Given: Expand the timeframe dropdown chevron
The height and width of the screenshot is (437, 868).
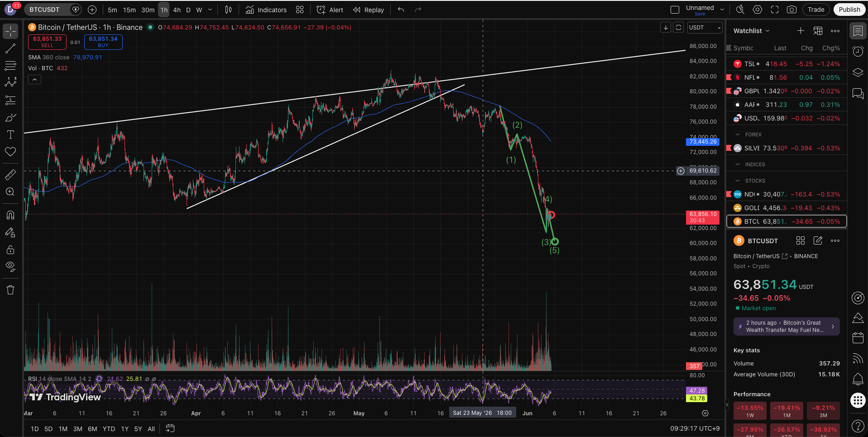Looking at the screenshot, I should (x=210, y=10).
